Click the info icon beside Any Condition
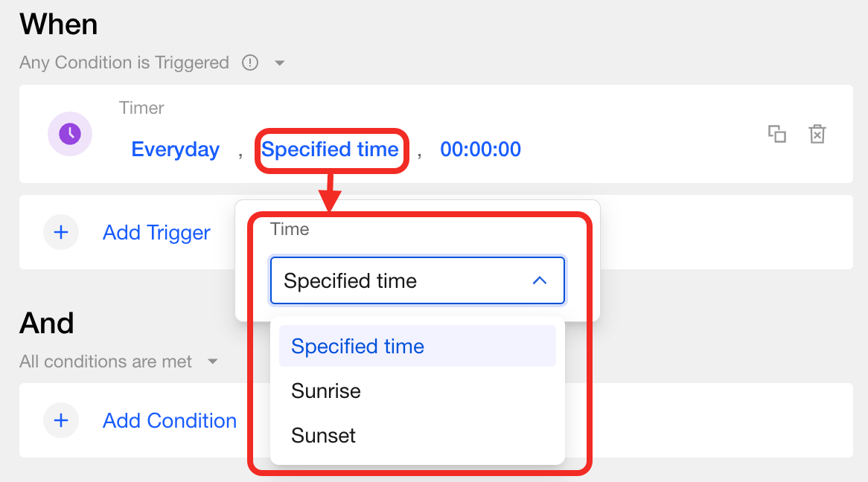Screen dimensions: 868x482 tap(250, 62)
